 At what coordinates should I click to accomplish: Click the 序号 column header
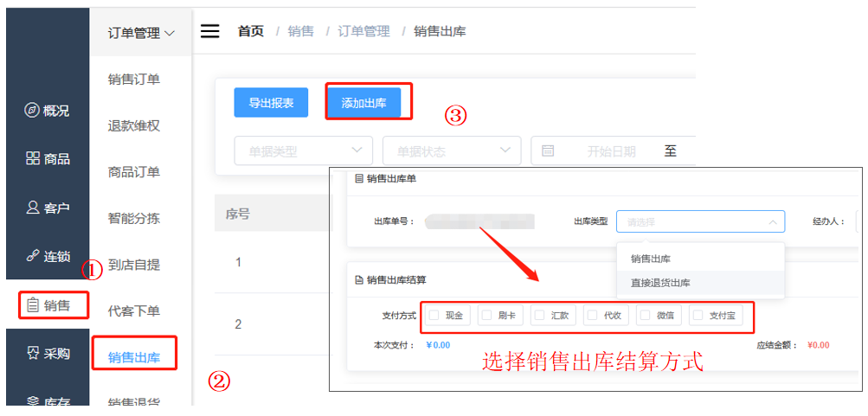237,214
